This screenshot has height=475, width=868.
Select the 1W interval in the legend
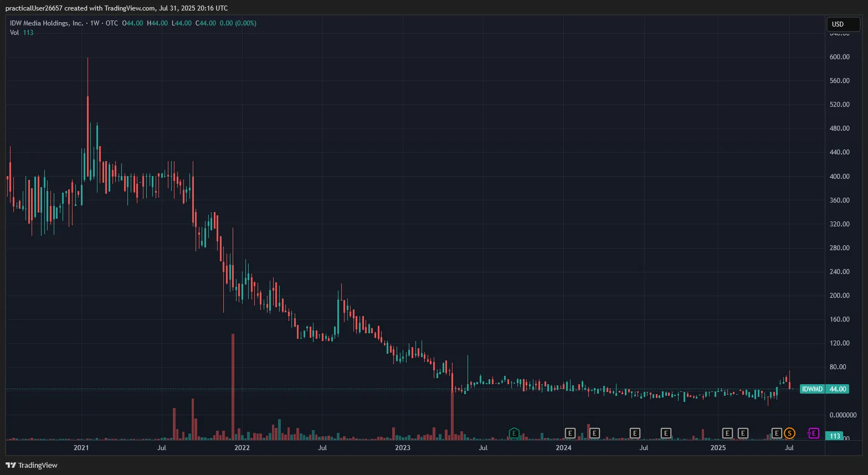95,23
